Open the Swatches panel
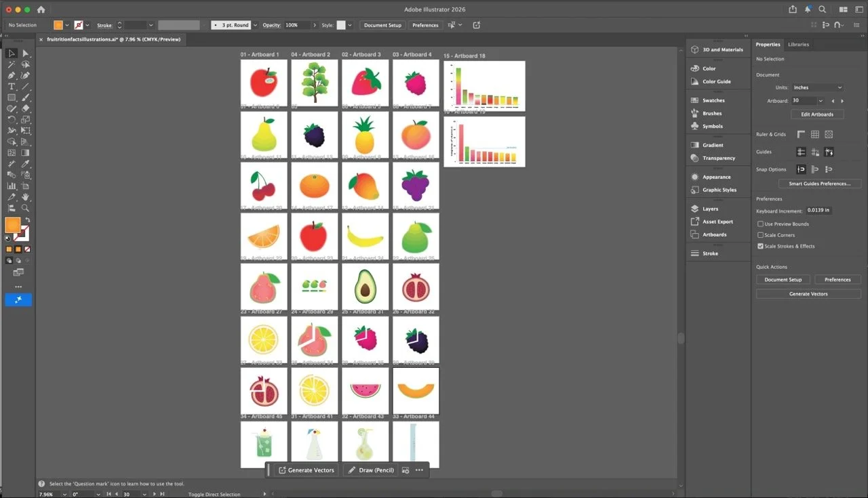 click(x=707, y=100)
